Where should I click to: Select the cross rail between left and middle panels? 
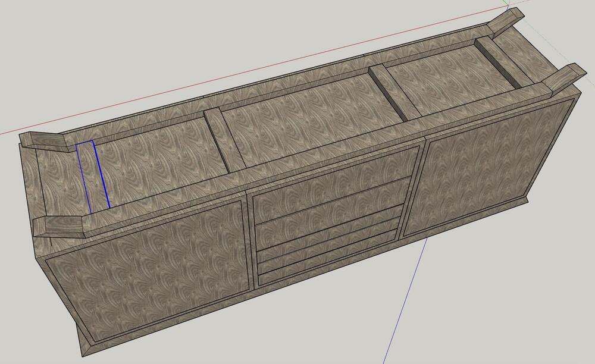(x=223, y=141)
